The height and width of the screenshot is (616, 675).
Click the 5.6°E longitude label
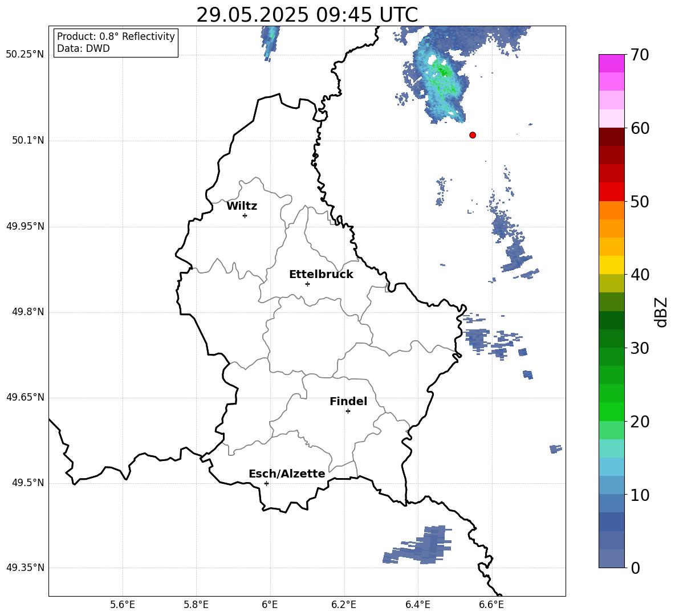click(x=123, y=605)
